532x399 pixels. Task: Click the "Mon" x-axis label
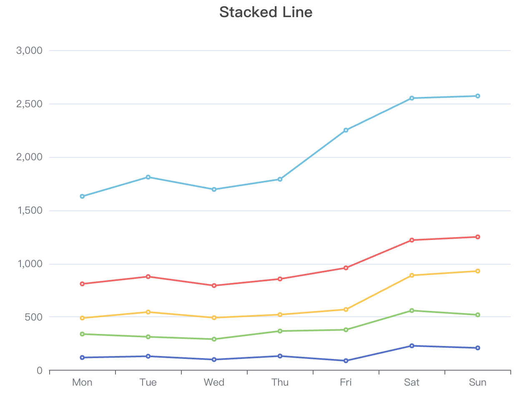tap(82, 382)
